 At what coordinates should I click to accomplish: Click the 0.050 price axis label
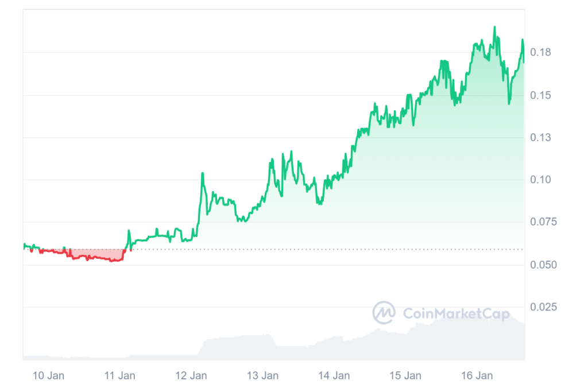[x=542, y=265]
